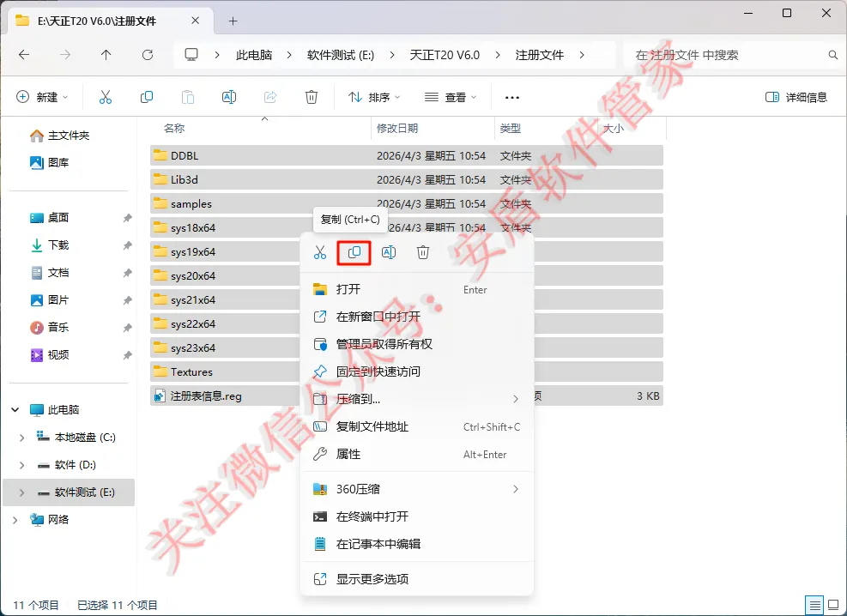
Task: Choose 在记事本中编辑
Action: tap(416, 544)
